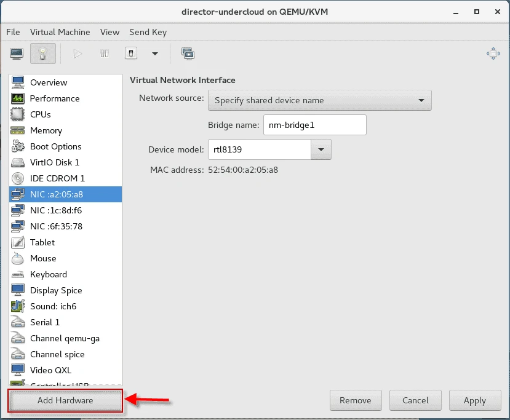Click the run VM play icon
The width and height of the screenshot is (510, 420).
[77, 53]
